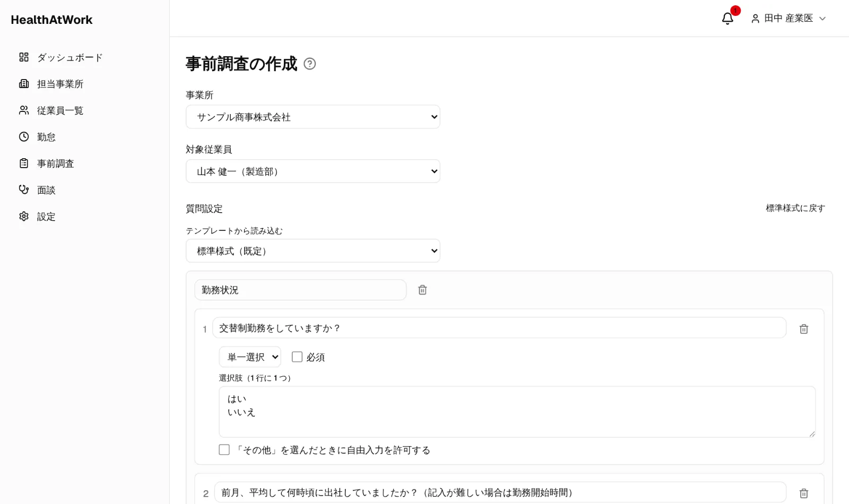Expand the user menu chevron
This screenshot has height=504, width=849.
click(x=822, y=19)
